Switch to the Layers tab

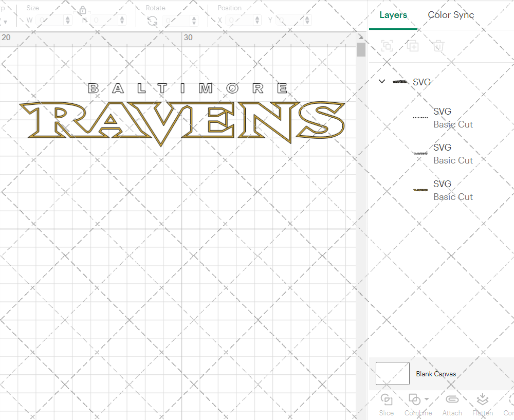(393, 15)
